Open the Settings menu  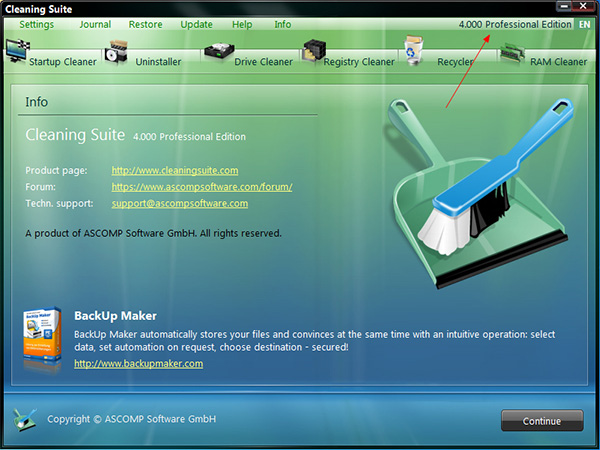click(x=37, y=24)
